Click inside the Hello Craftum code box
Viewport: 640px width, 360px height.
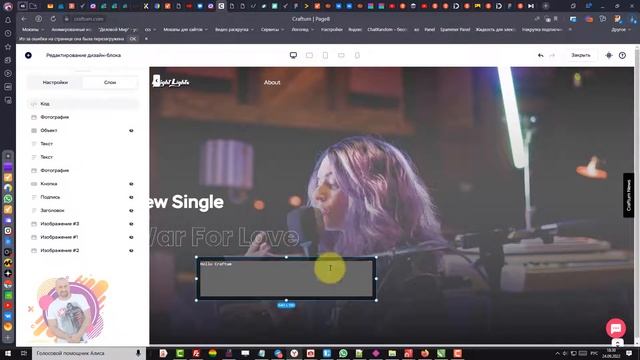click(286, 279)
